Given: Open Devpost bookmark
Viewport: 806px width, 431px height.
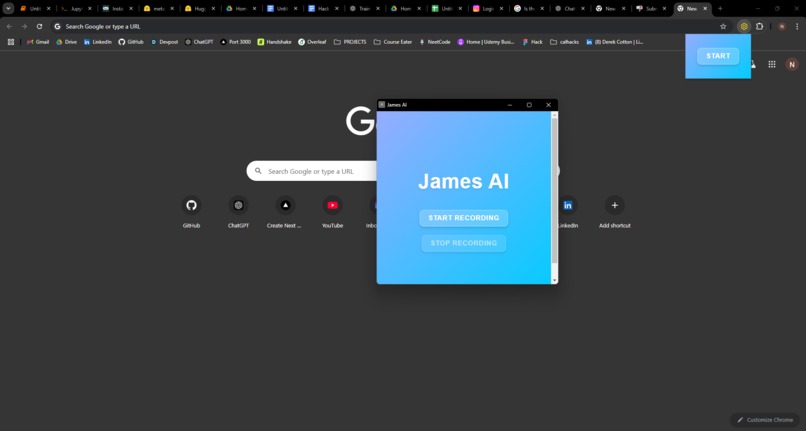Looking at the screenshot, I should tap(164, 42).
